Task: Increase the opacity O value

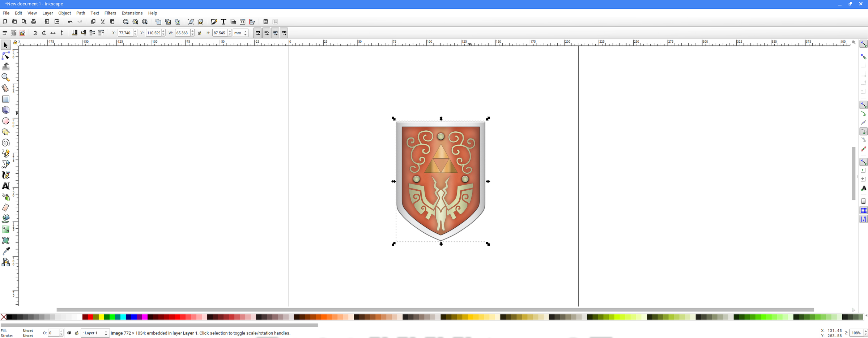Action: click(x=61, y=331)
